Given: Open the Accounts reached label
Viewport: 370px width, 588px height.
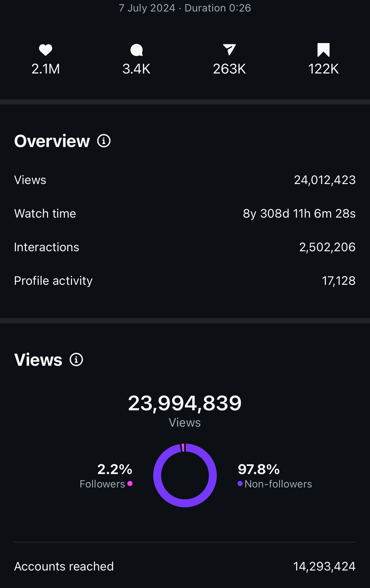Looking at the screenshot, I should (64, 566).
